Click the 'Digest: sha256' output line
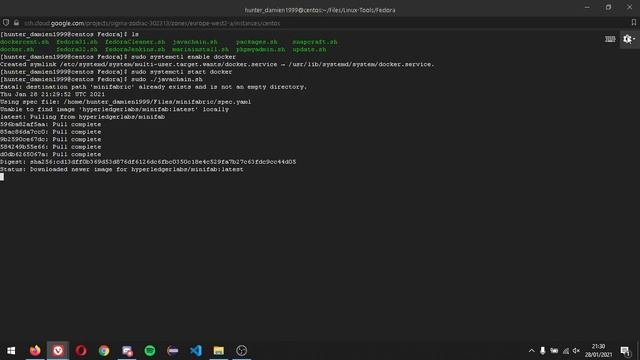Viewport: 640px width, 360px height. pos(148,162)
